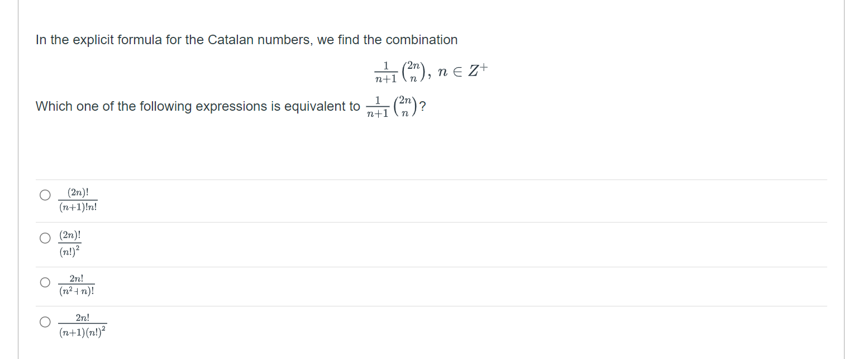Click the radio circle beside the top answer
868x359 pixels.
45,194
